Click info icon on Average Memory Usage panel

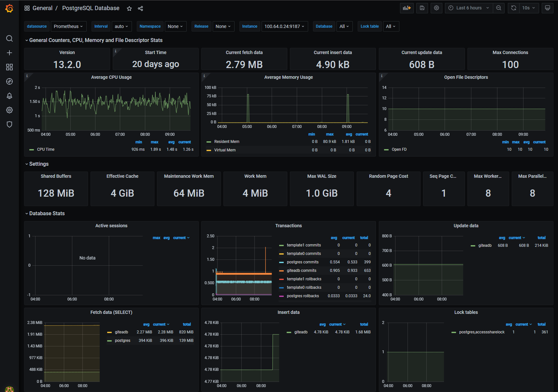coord(204,76)
